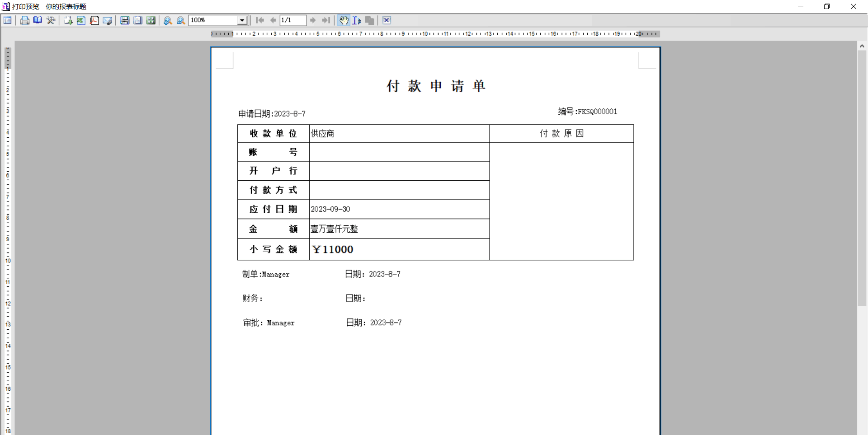This screenshot has width=868, height=435.
Task: Export report to Excel file
Action: pos(81,20)
